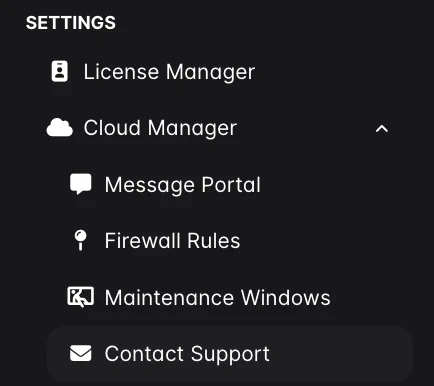Click the SETTINGS section heading
The height and width of the screenshot is (386, 434).
tap(71, 23)
